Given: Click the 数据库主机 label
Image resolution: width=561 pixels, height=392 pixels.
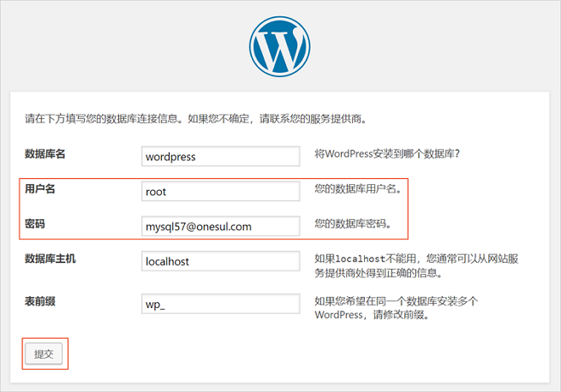Looking at the screenshot, I should (50, 258).
